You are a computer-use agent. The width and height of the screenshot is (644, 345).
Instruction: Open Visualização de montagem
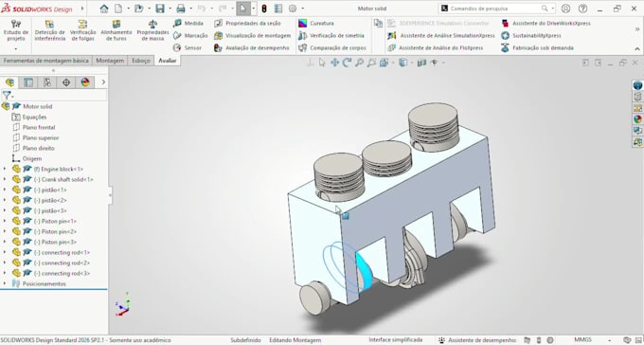[253, 36]
